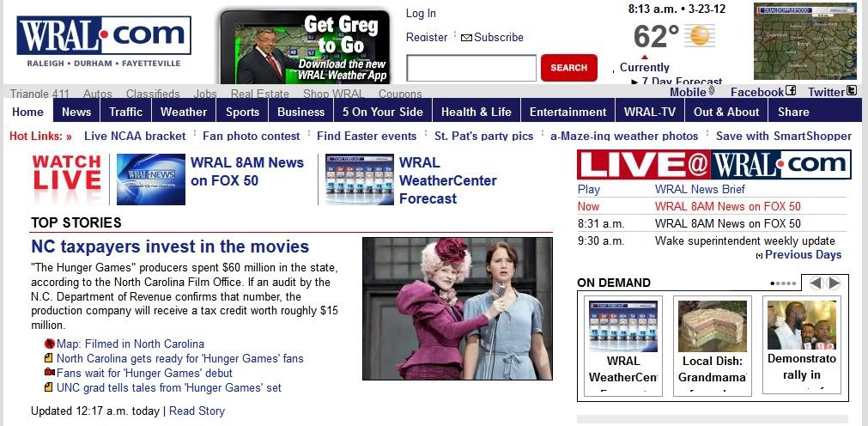Click the Doppler radar map thumbnail

[x=804, y=41]
